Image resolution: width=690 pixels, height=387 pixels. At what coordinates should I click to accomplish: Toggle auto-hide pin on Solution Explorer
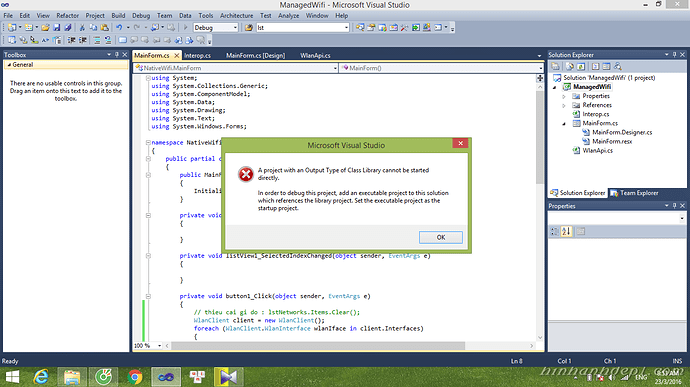[674, 55]
